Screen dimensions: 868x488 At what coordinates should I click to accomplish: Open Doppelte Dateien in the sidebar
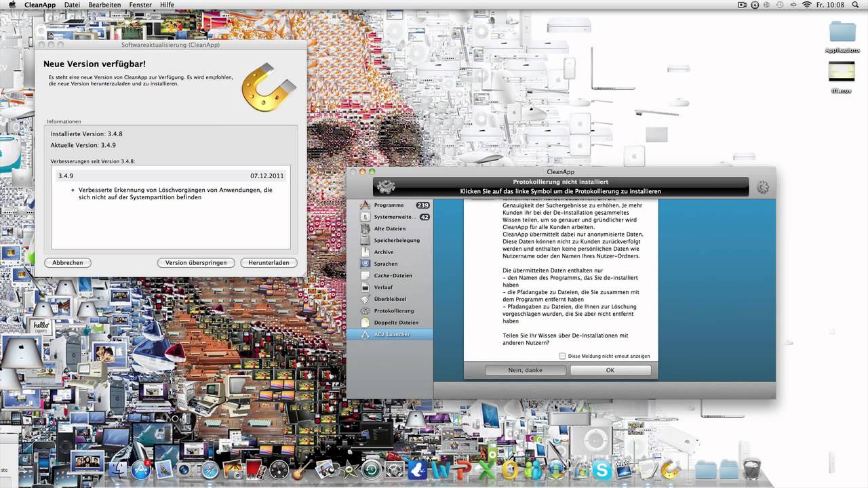[x=390, y=323]
